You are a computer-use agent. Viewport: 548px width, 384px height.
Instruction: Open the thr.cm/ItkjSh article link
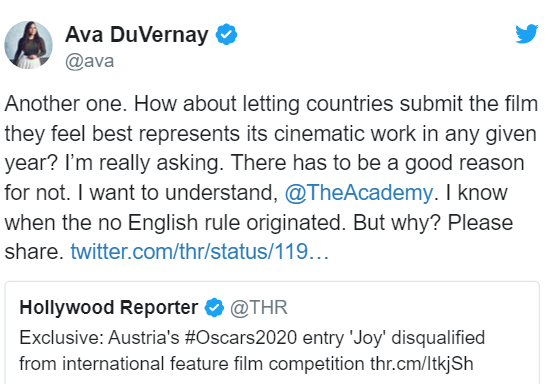click(x=422, y=363)
